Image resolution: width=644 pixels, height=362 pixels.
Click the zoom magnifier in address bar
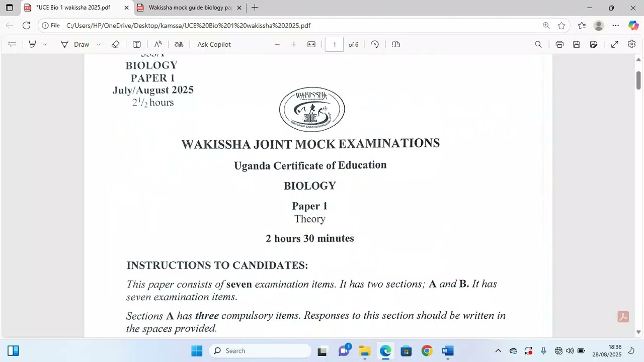[546, 26]
